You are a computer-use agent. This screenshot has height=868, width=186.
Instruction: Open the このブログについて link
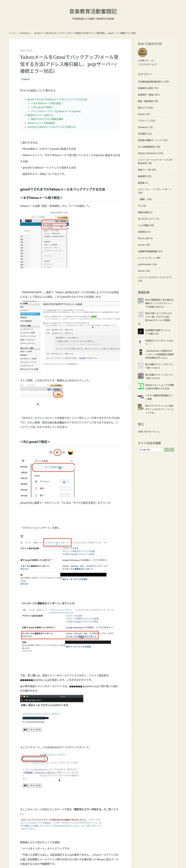pyautogui.click(x=147, y=64)
